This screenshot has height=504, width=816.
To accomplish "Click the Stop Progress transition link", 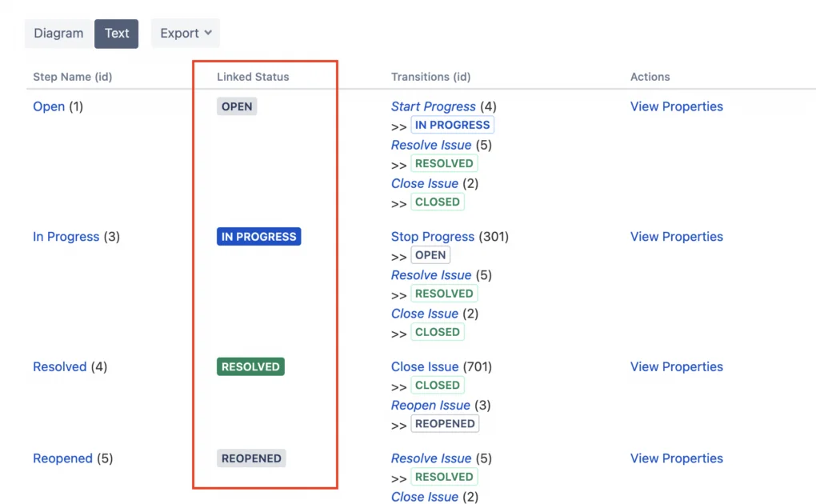I will click(433, 236).
